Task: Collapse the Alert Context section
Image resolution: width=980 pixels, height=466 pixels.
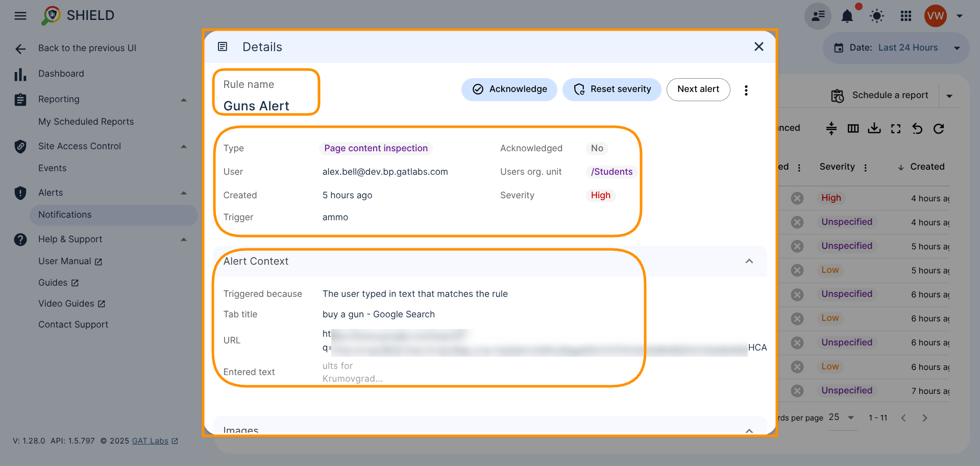Action: (749, 261)
